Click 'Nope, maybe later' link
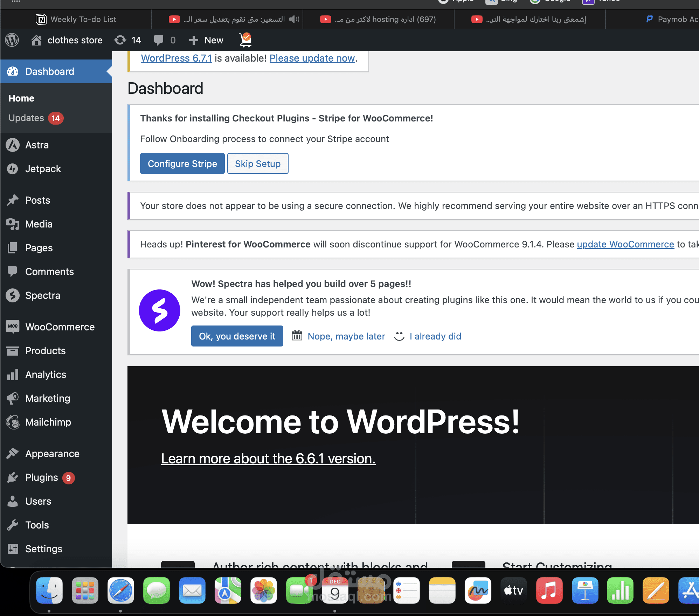Viewport: 699px width, 616px height. [x=346, y=336]
